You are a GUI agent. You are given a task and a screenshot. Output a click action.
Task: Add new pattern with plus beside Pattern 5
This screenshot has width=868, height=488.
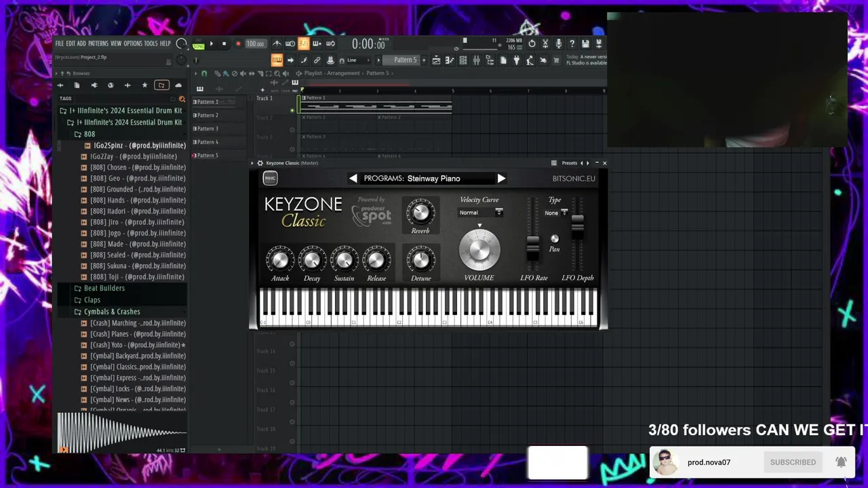pyautogui.click(x=424, y=60)
